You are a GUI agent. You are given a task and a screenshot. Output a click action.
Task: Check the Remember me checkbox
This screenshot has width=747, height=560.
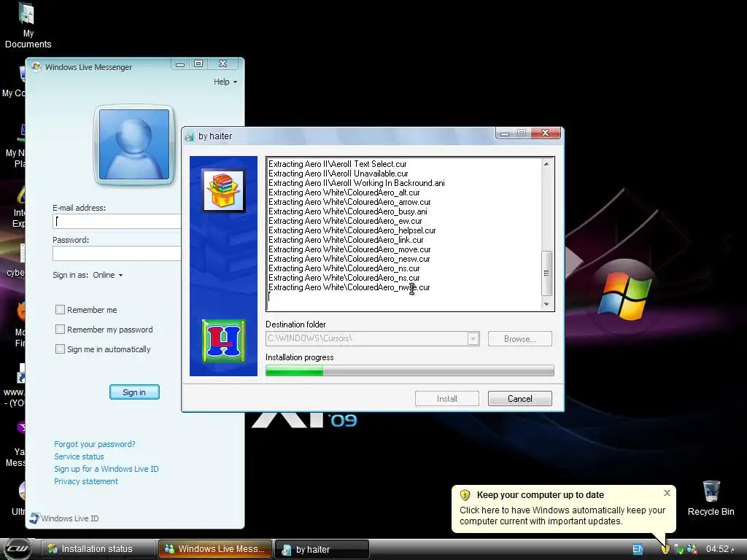click(60, 309)
